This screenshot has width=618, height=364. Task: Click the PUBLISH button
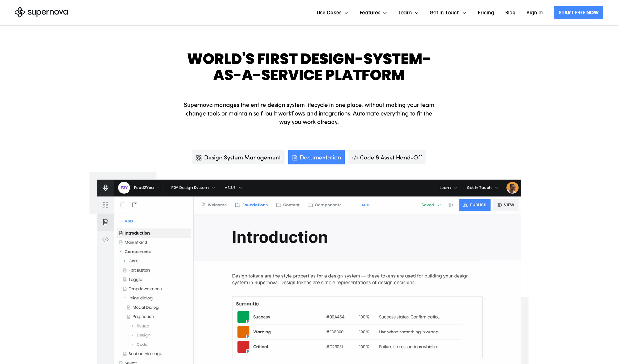click(x=475, y=205)
